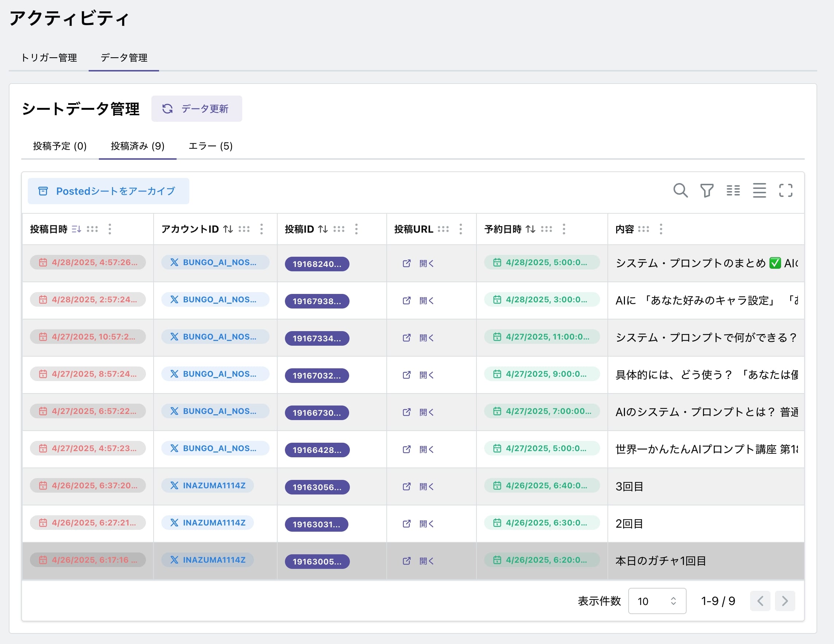This screenshot has height=644, width=834.
Task: Open post URL for 19167334 row
Action: pyautogui.click(x=418, y=338)
